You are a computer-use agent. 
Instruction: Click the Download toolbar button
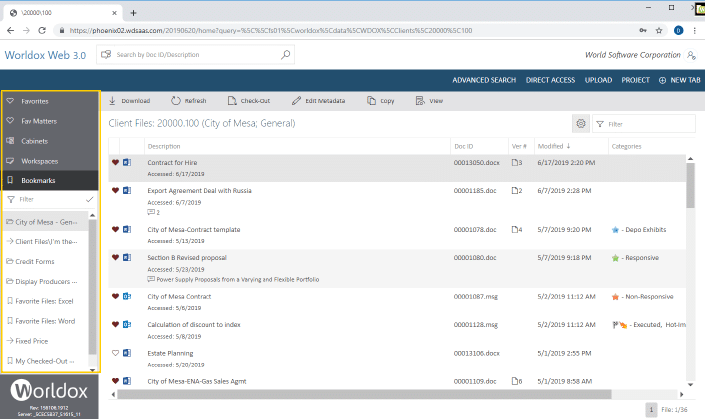pos(129,101)
